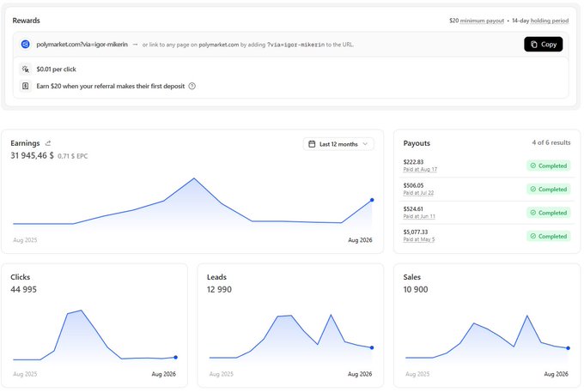Open the Last 12 months dropdown
584x392 pixels.
click(338, 144)
